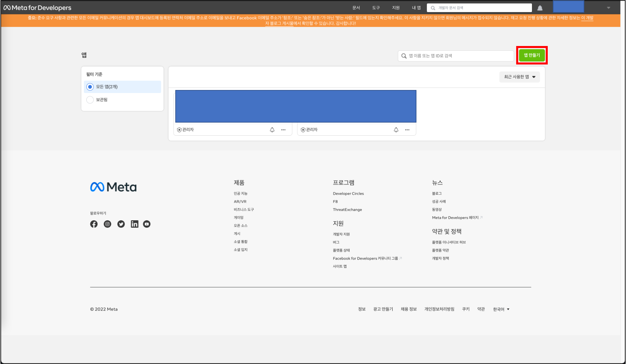This screenshot has height=364, width=626.
Task: Open 소셜 통합 product link
Action: coord(240,242)
